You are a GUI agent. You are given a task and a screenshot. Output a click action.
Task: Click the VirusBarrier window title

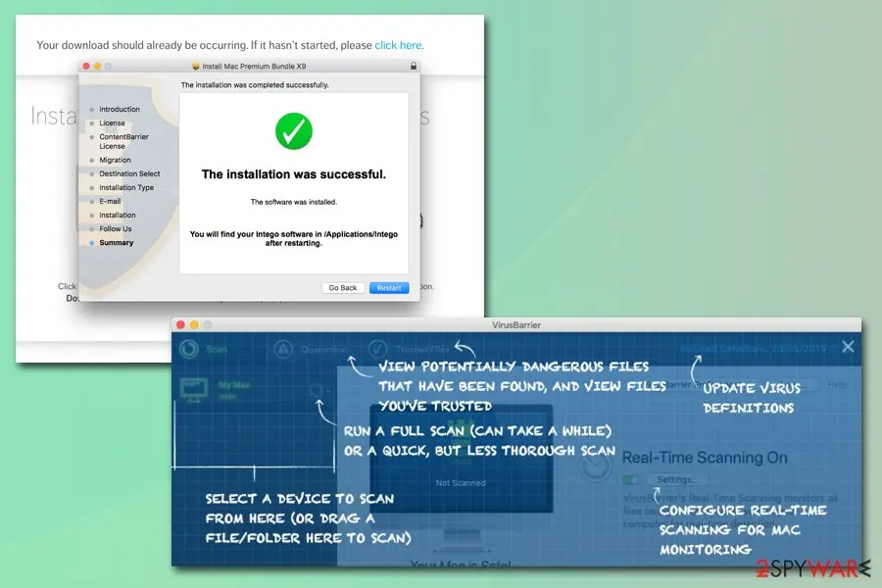(515, 324)
